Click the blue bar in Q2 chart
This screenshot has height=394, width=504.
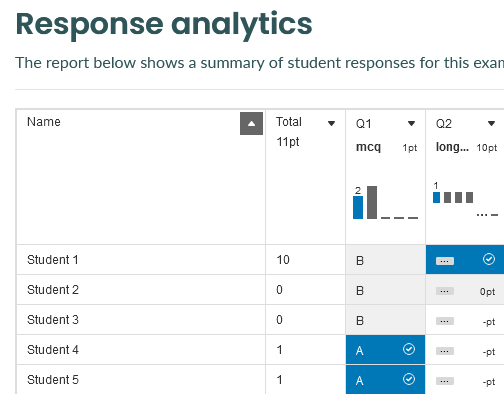(436, 197)
